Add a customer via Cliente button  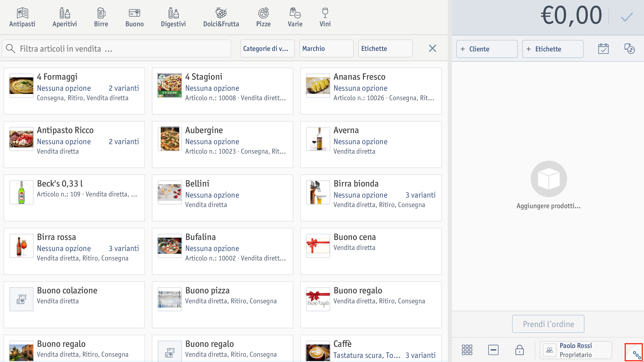[x=487, y=49]
